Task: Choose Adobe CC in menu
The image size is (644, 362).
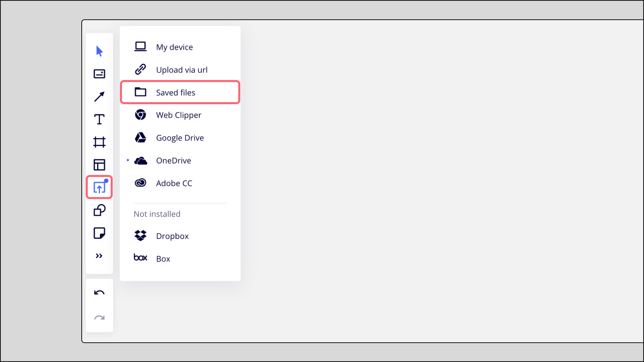Action: (174, 183)
